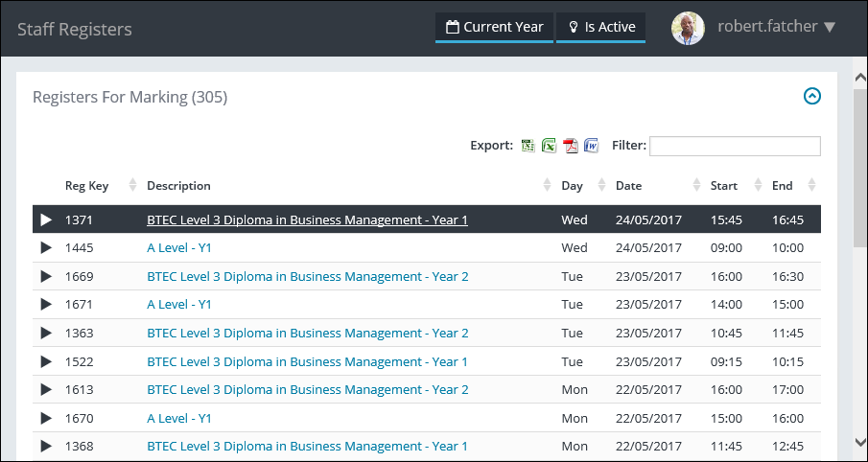Open A Level - Y1 register 1671
The height and width of the screenshot is (462, 868).
click(x=179, y=305)
